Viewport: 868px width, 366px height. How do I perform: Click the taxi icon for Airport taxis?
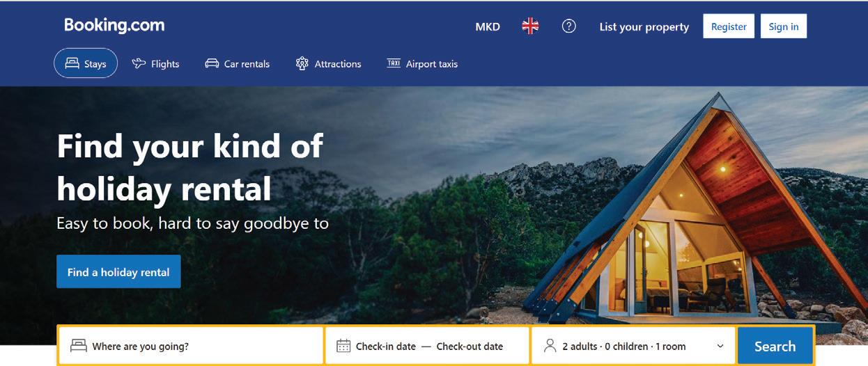tap(394, 63)
